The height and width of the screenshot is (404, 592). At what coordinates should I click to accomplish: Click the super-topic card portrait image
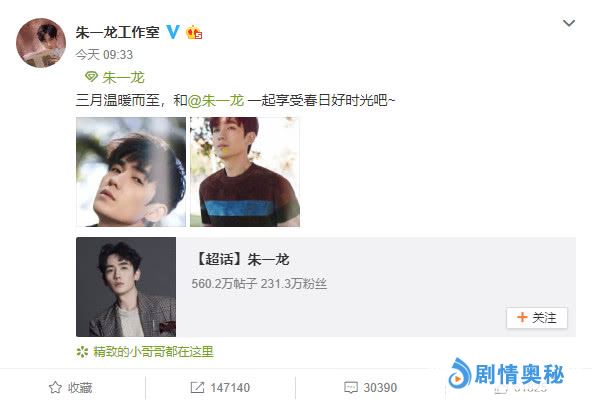tap(126, 287)
